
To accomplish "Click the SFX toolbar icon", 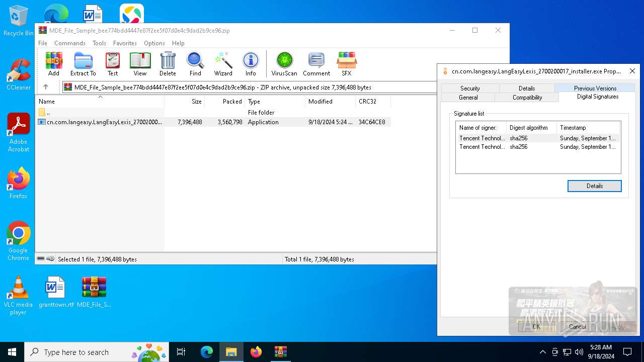I will click(x=347, y=64).
